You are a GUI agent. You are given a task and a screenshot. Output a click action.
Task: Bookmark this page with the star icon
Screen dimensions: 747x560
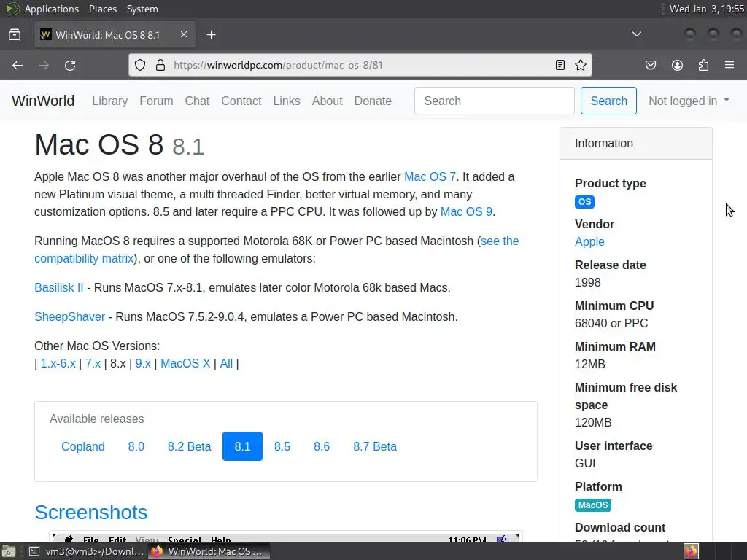[x=580, y=65]
